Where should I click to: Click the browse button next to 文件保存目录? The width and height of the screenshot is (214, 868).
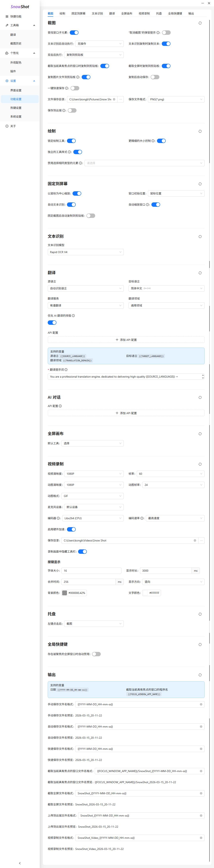click(x=121, y=99)
